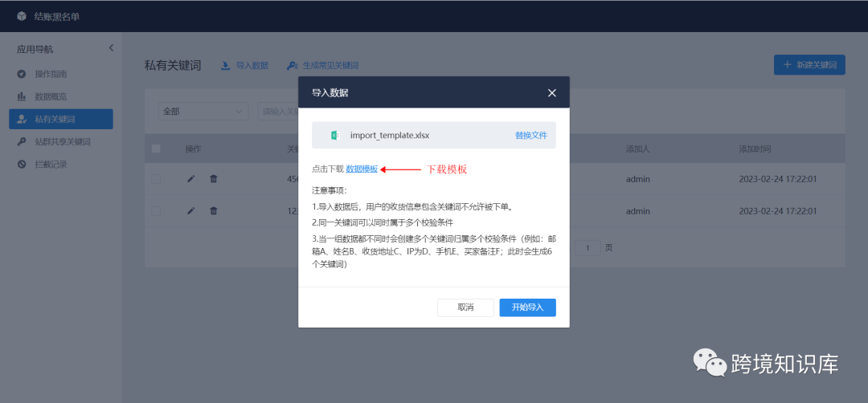Screen dimensions: 868x403
Task: Open 站群共享关键词 in sidebar
Action: click(x=63, y=142)
